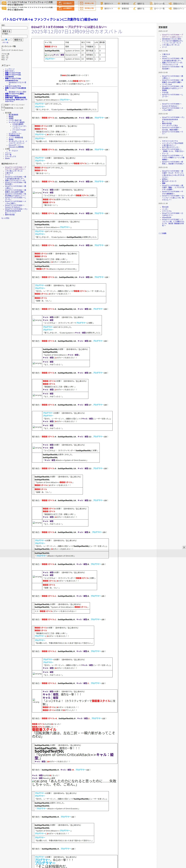Image resolution: width=186 pixels, height=868 pixels.
Task: Open バトロイ駄弁り板 board link
Action: tap(15, 120)
